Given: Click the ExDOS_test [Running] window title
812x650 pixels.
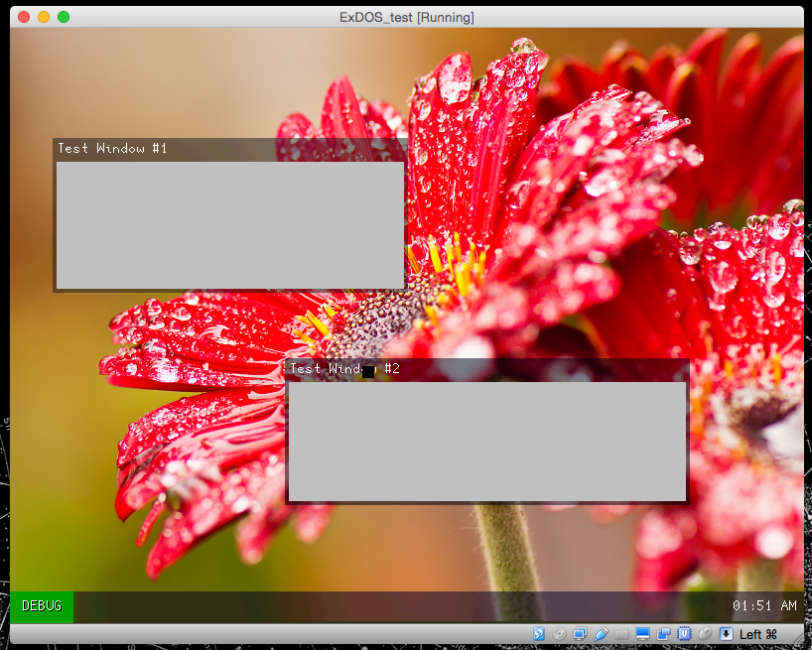Looking at the screenshot, I should coord(407,17).
